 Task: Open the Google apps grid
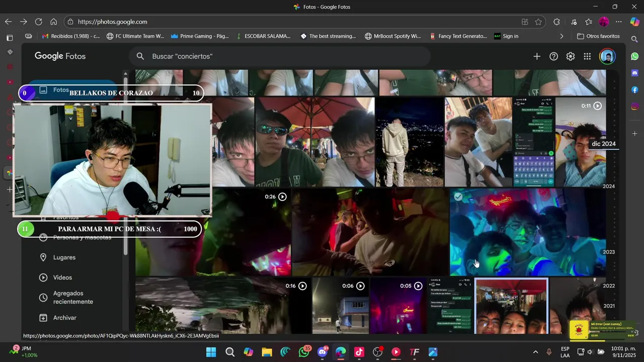[x=587, y=56]
